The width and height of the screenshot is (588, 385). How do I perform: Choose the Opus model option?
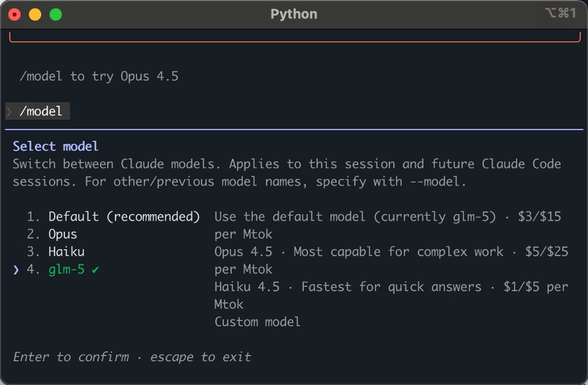62,234
